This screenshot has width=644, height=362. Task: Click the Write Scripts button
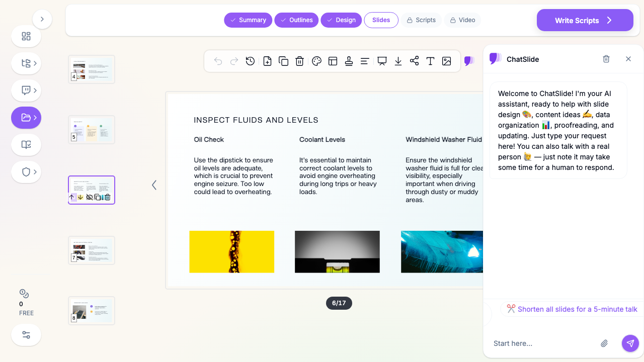tap(585, 20)
